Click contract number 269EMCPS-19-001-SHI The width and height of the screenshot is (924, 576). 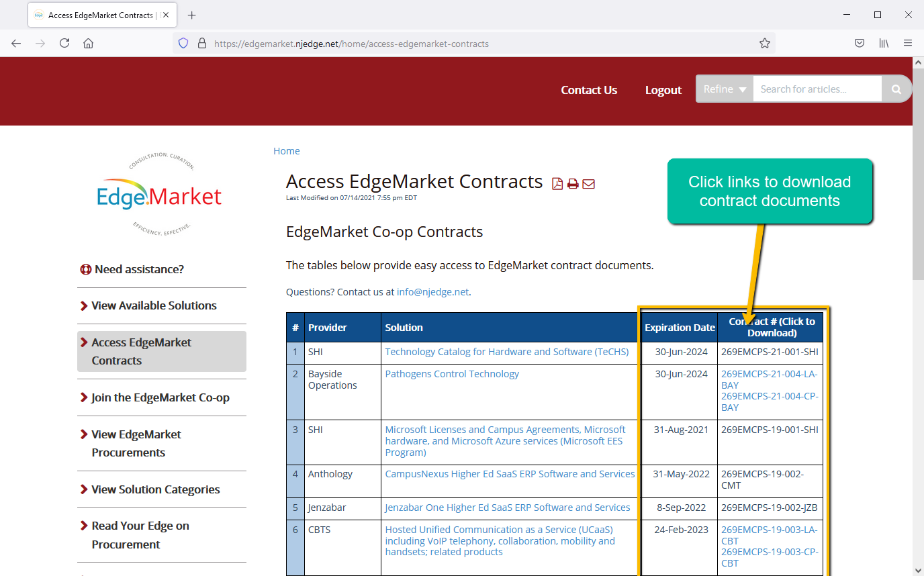click(x=770, y=430)
